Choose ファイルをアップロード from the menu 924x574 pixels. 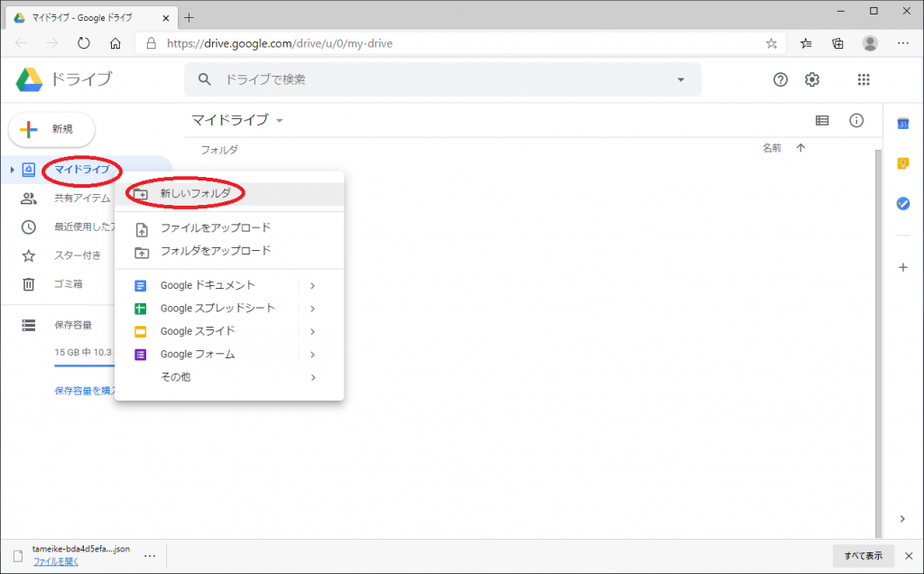point(215,227)
